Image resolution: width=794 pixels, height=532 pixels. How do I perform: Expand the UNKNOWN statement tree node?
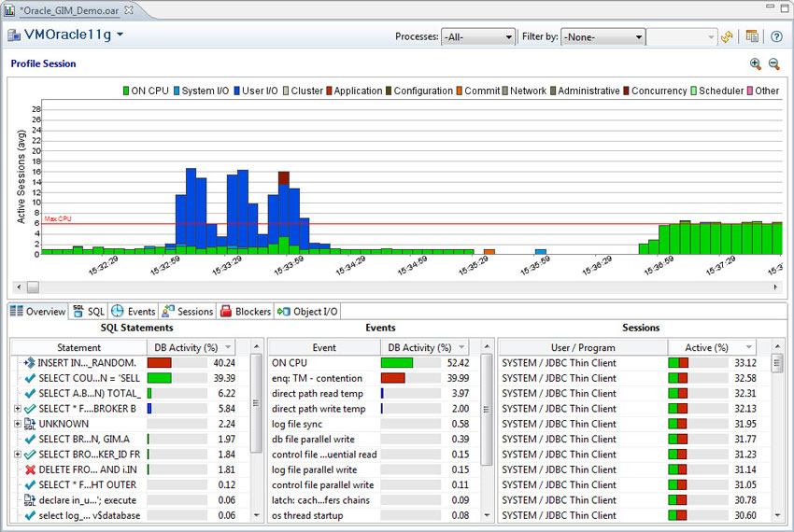click(x=17, y=424)
